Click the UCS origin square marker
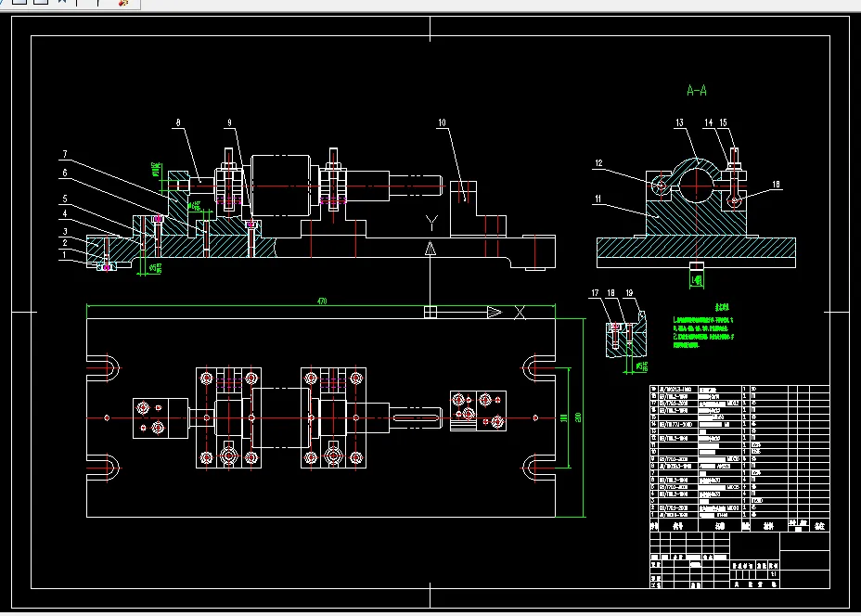861x616 pixels. [430, 312]
